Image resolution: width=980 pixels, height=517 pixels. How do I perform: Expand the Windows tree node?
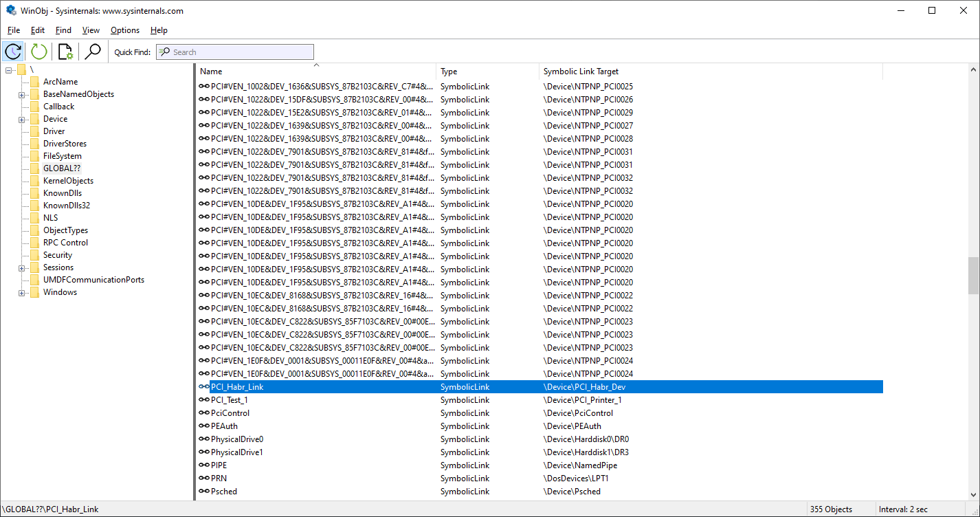[22, 292]
